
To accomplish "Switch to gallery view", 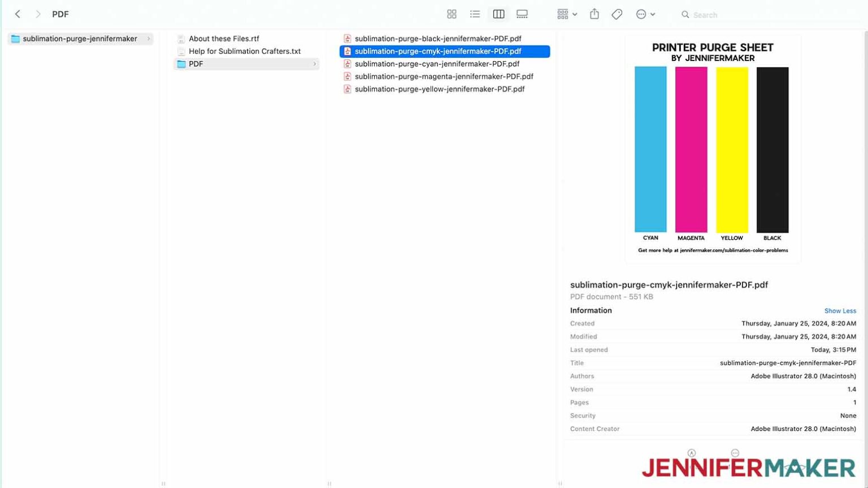I will 522,14.
